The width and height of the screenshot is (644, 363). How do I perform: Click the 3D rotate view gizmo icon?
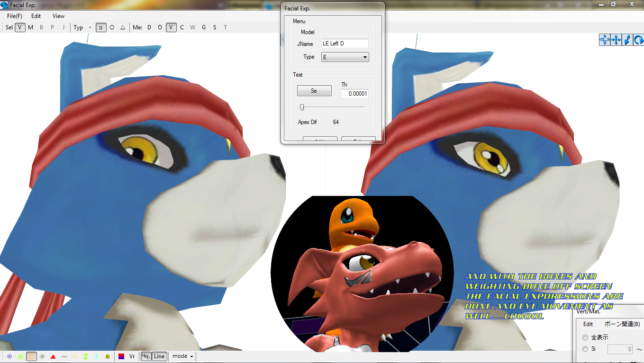605,40
